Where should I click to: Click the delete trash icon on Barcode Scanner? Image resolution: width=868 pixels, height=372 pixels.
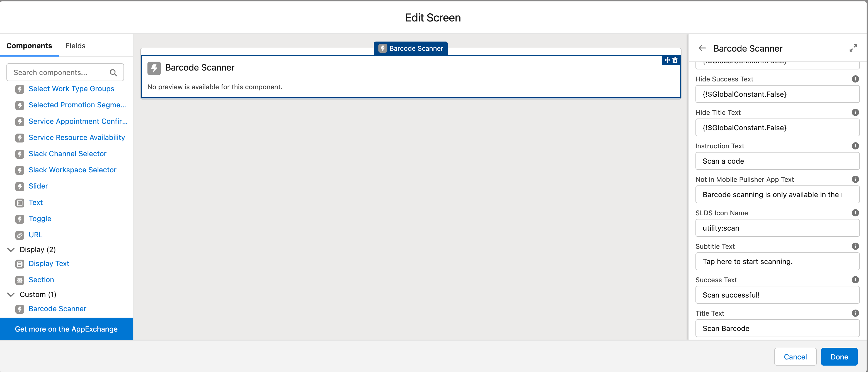(x=675, y=60)
